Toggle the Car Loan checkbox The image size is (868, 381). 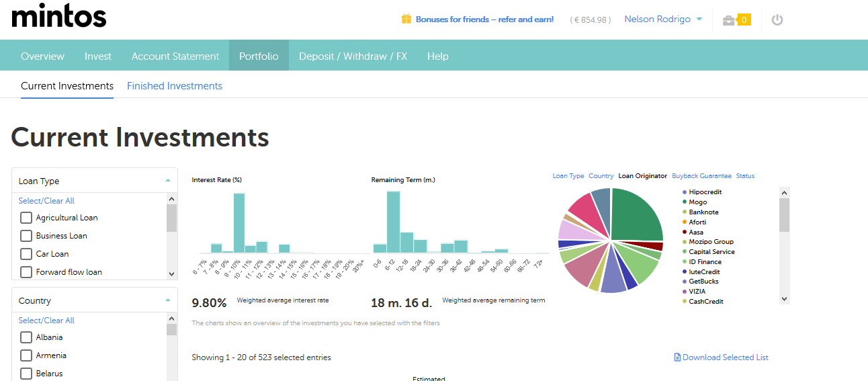coord(26,254)
